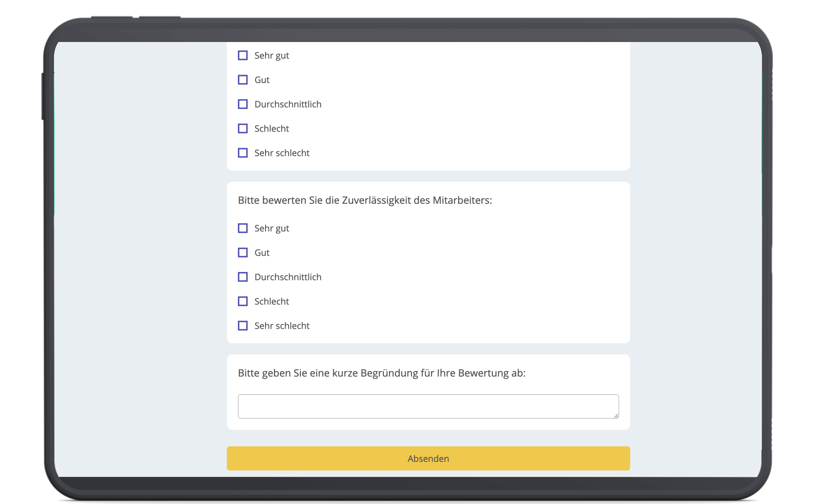Screen dimensions: 816x504
Task: Focus the Begründung text area
Action: (x=428, y=406)
